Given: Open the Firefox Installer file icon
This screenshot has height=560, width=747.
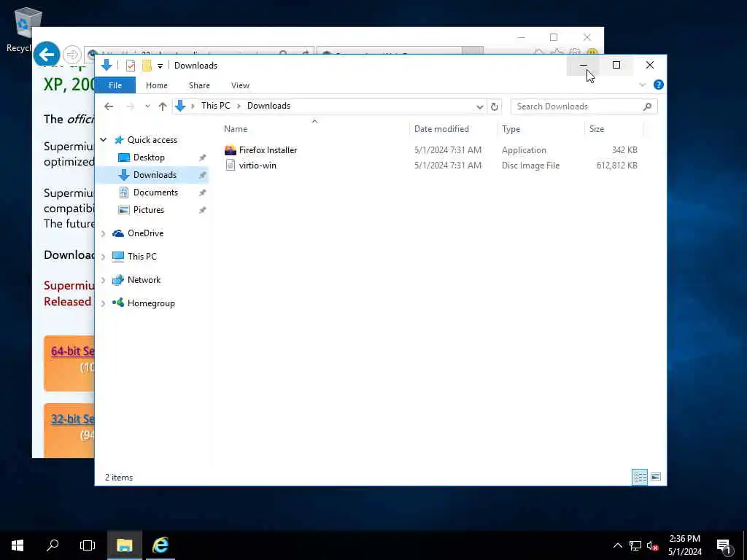Looking at the screenshot, I should click(230, 150).
